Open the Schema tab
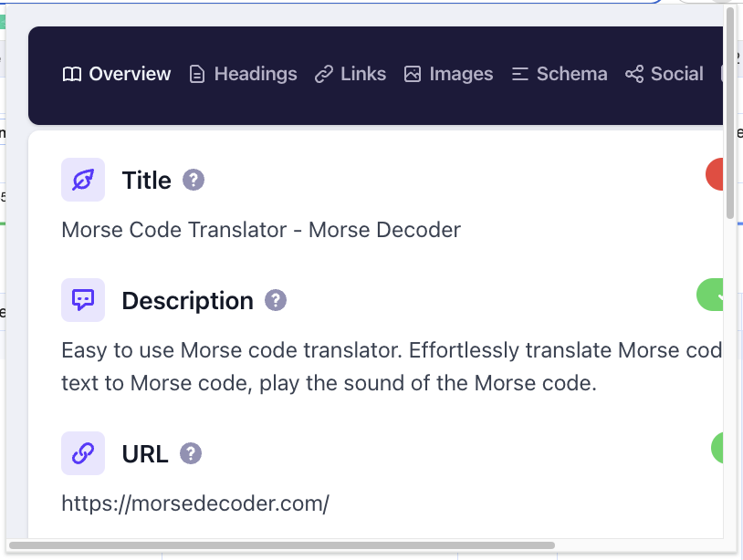 560,75
